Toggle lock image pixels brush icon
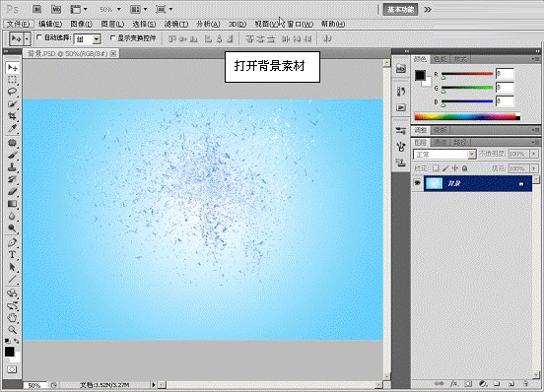 tap(445, 168)
